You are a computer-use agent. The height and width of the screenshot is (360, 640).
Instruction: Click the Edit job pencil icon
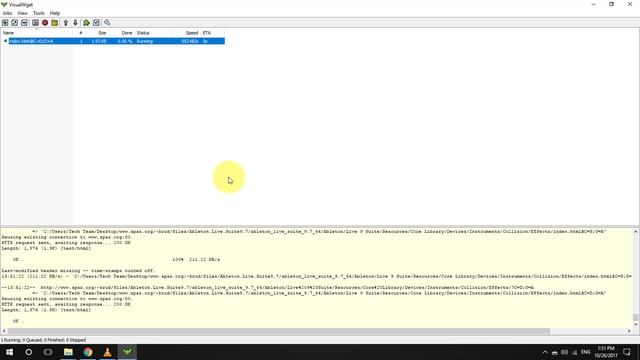pyautogui.click(x=15, y=22)
